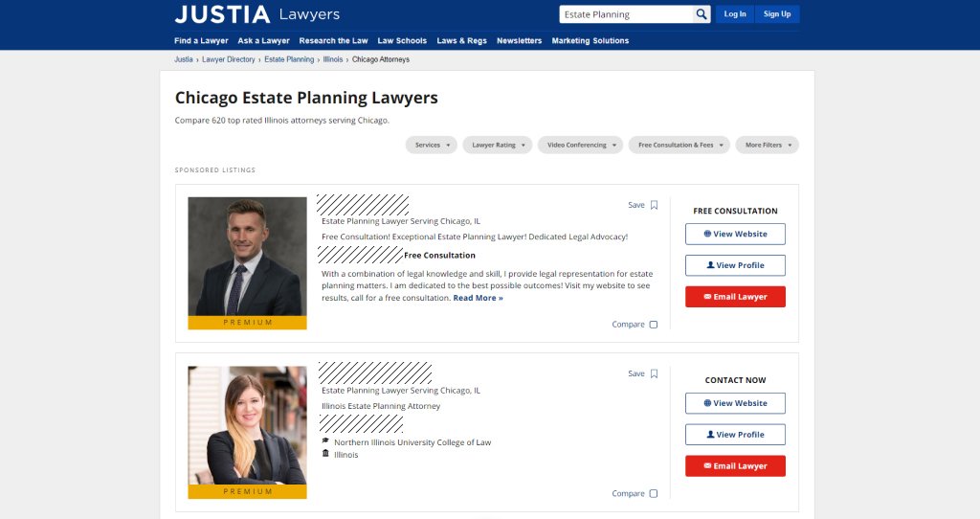This screenshot has width=980, height=519.
Task: Click Northern Illinois University College of Law
Action: pyautogui.click(x=412, y=442)
